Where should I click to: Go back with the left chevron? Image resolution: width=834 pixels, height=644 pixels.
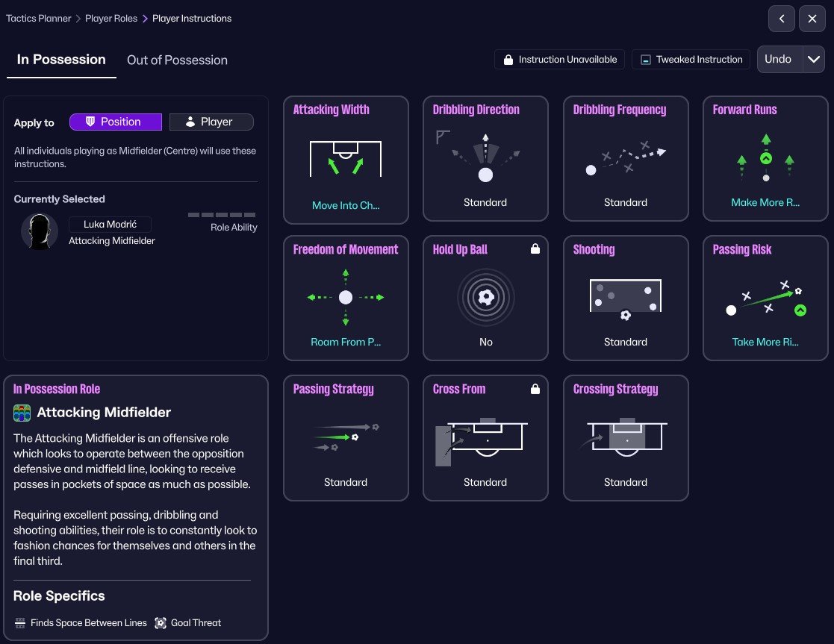click(x=781, y=19)
